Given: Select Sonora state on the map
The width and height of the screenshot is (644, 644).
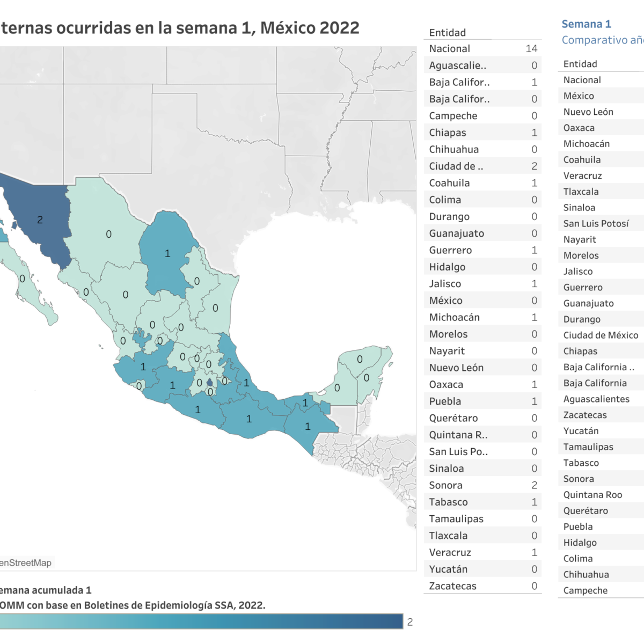Looking at the screenshot, I should (x=40, y=220).
